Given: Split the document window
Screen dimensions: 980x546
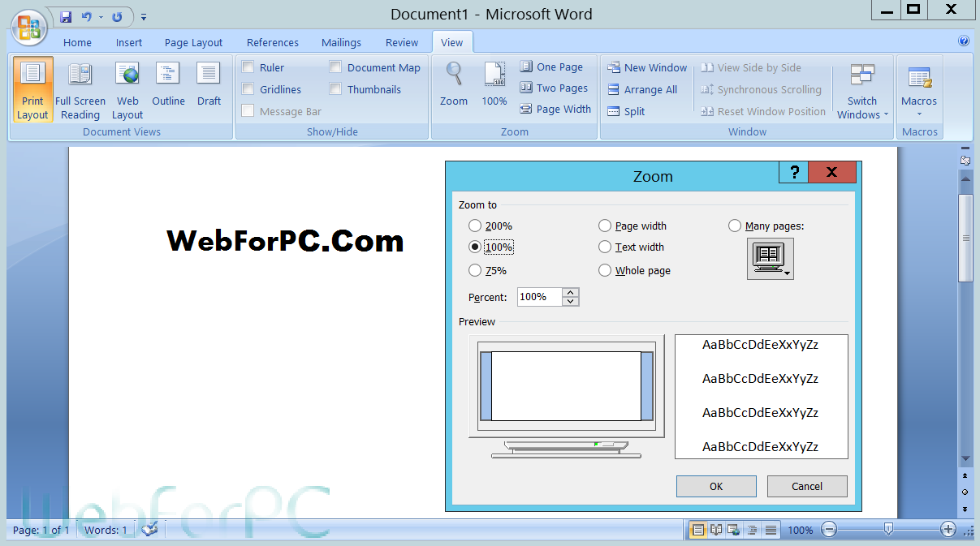Looking at the screenshot, I should [x=626, y=111].
